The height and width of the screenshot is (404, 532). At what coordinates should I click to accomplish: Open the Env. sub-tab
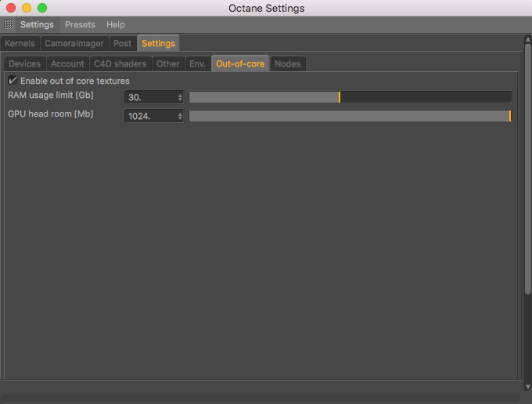[197, 64]
